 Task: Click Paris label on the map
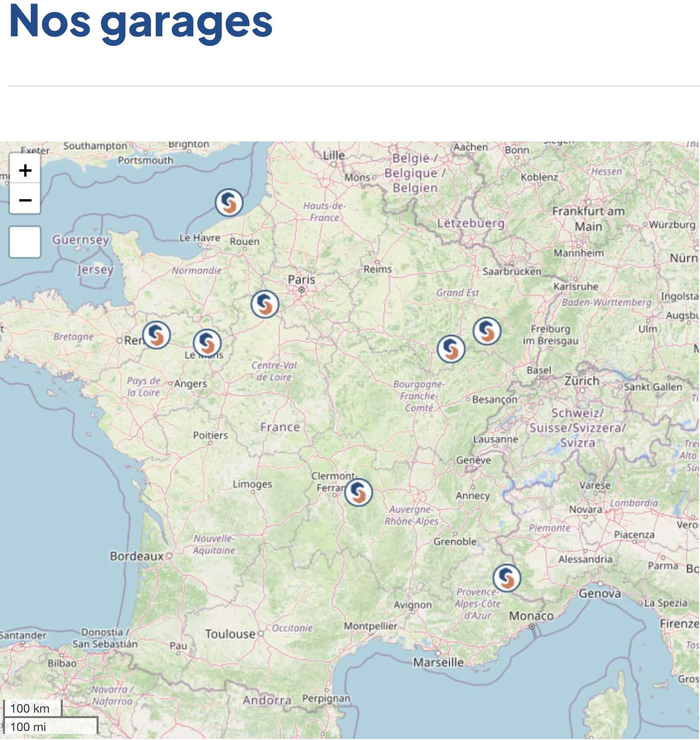tap(302, 279)
